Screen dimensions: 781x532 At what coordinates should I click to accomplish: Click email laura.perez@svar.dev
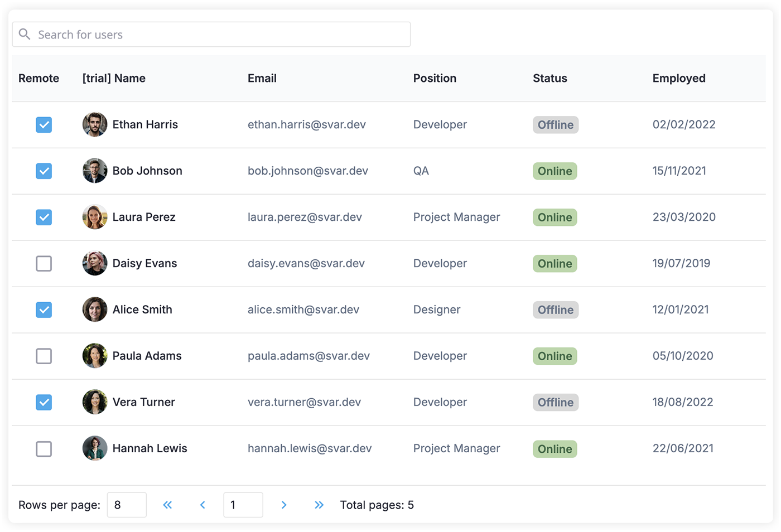coord(305,217)
